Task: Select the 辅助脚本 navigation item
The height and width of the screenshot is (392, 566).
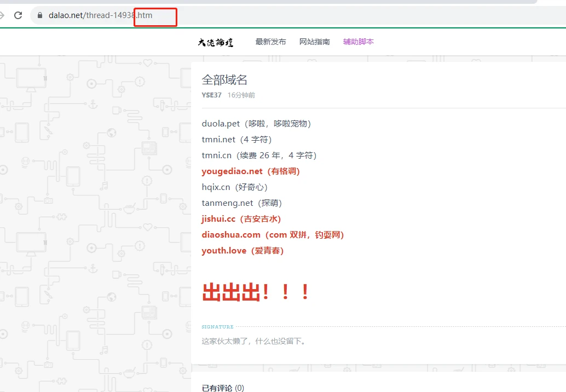Action: [x=358, y=42]
